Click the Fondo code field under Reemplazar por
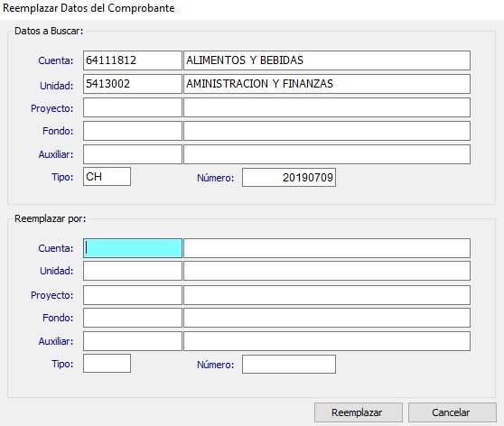Screen dimensions: 504x426 click(x=133, y=318)
